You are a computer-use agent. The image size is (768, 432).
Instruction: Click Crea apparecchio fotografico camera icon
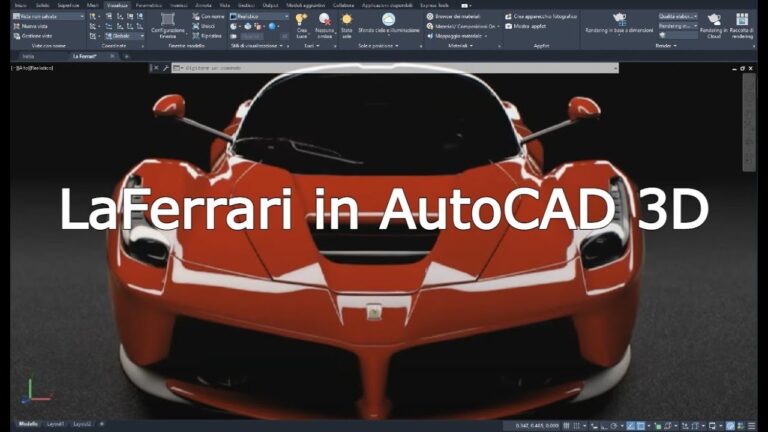(508, 16)
